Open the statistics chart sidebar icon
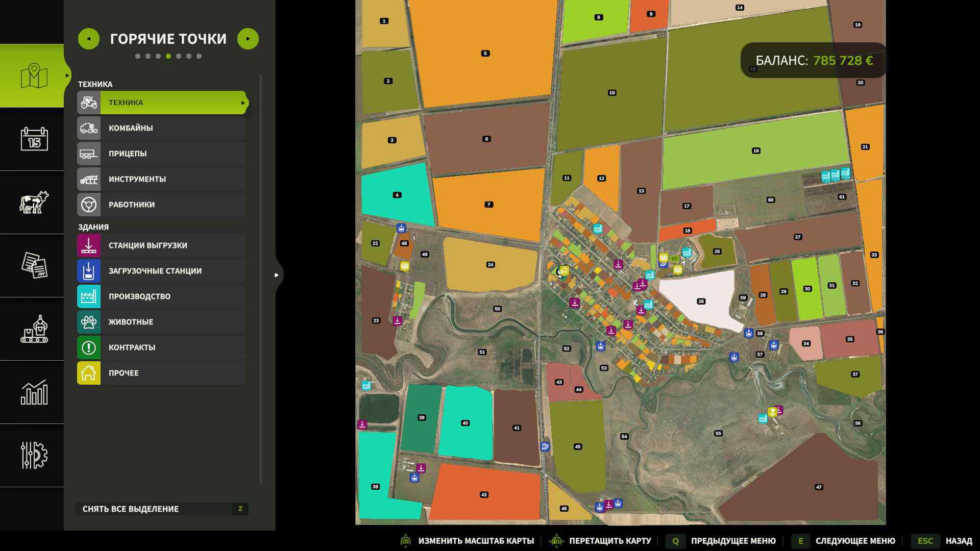Screen dimensions: 980x551 click(34, 392)
